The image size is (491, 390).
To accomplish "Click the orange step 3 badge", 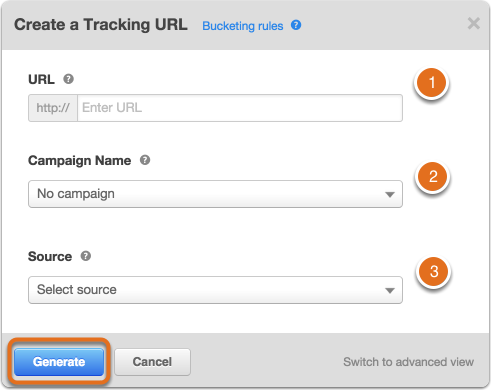I will (434, 272).
